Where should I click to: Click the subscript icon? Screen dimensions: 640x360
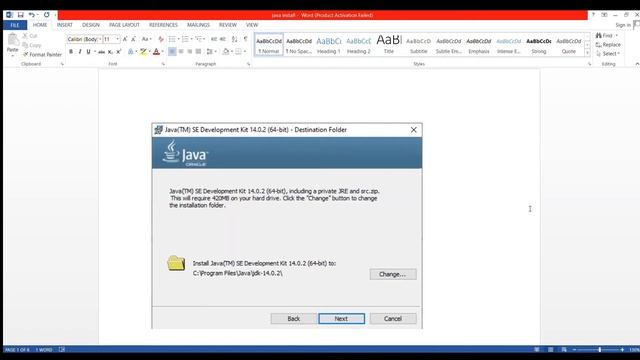110,52
